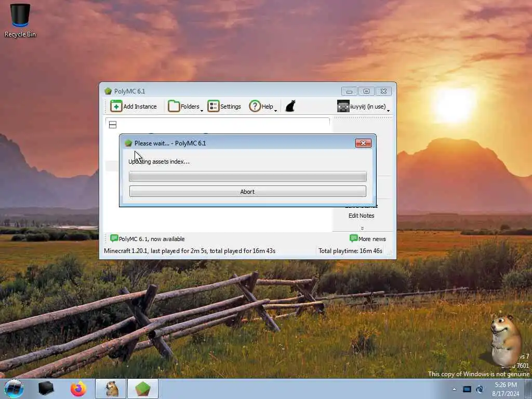Click the More news button

tap(368, 239)
